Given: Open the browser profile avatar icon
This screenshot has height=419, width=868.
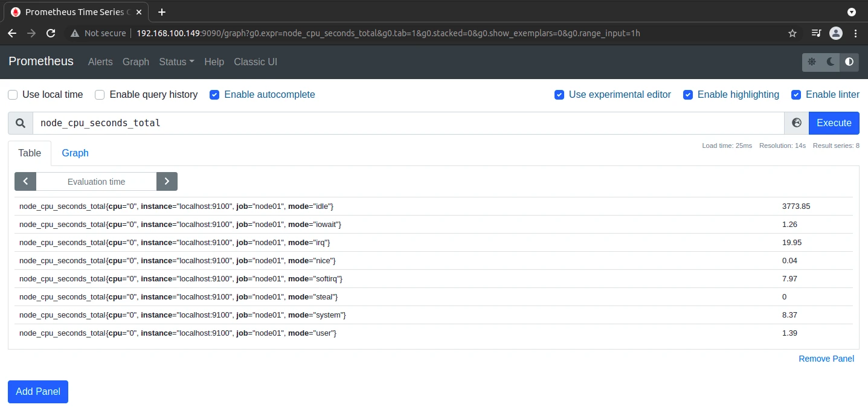Looking at the screenshot, I should coord(836,33).
